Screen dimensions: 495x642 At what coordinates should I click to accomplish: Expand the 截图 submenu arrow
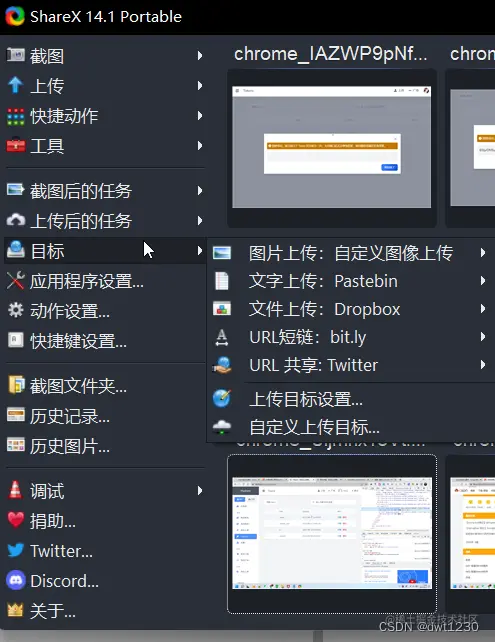point(200,55)
